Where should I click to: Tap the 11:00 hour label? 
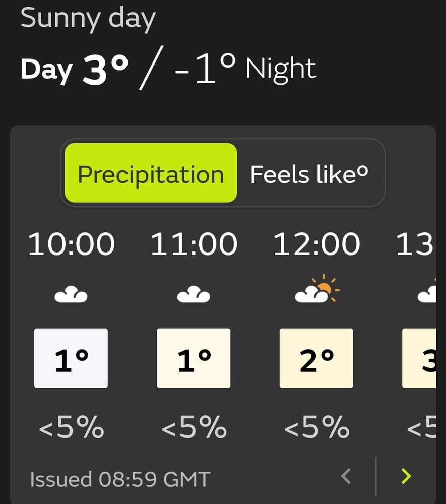194,244
